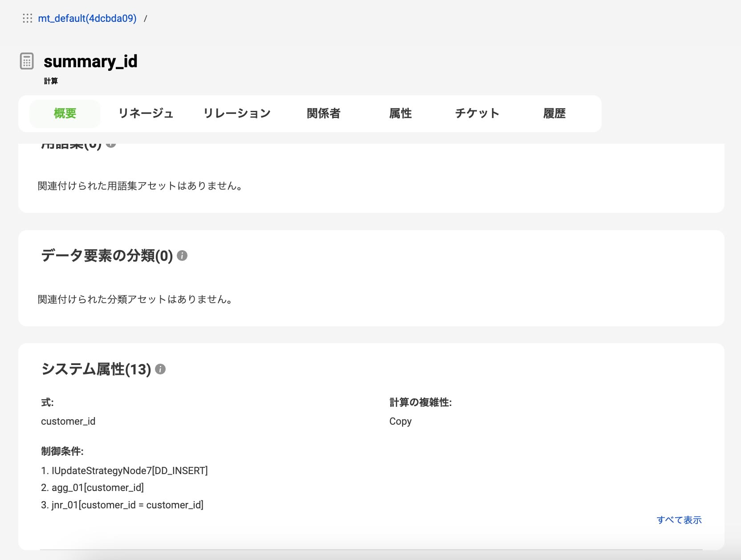Open the mt_default(4dcbda09) breadcrumb link

tap(87, 18)
